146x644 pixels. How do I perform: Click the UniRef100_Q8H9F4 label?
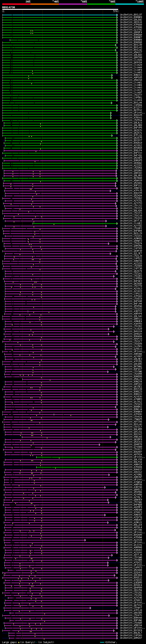(x=131, y=32)
